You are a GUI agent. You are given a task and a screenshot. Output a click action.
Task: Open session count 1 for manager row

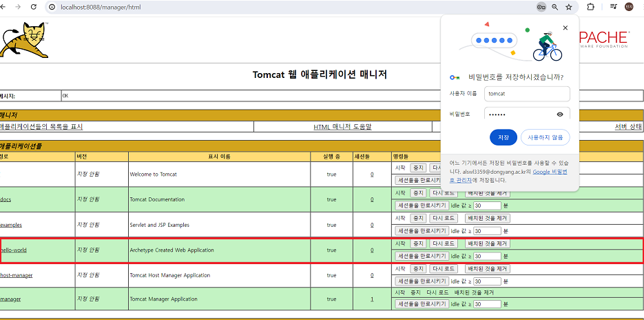point(372,299)
